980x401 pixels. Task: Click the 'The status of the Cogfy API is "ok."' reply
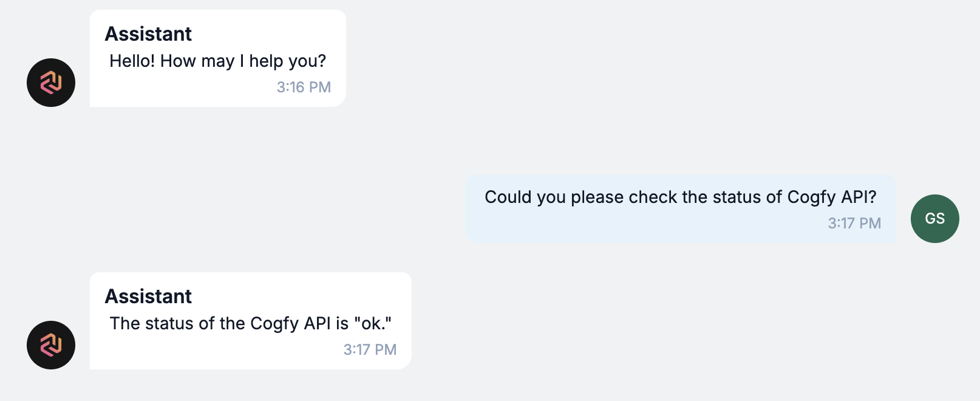pyautogui.click(x=250, y=323)
